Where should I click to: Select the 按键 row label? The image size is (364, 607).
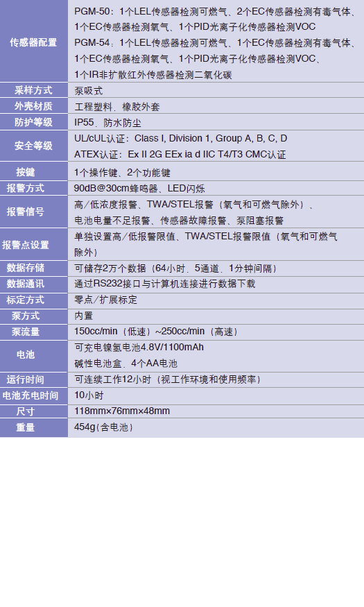(34, 171)
